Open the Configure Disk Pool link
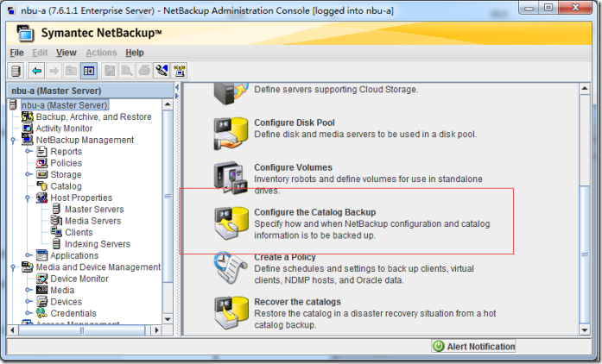 pos(294,122)
